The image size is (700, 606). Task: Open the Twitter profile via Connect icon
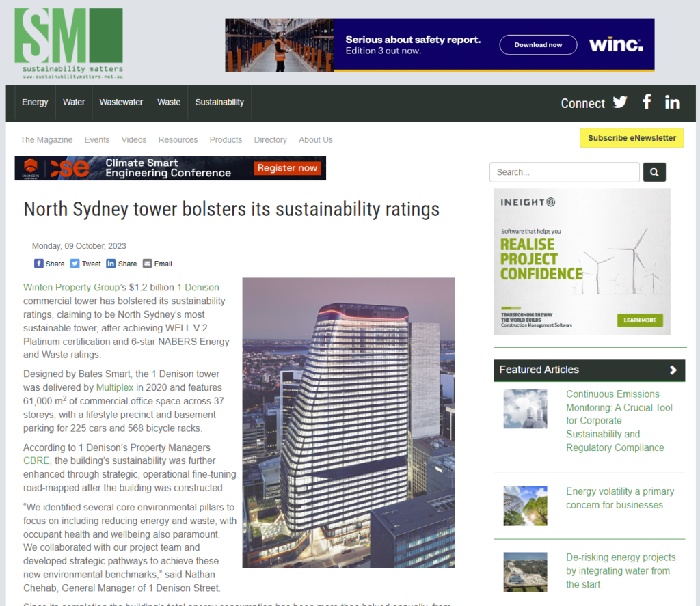[619, 102]
